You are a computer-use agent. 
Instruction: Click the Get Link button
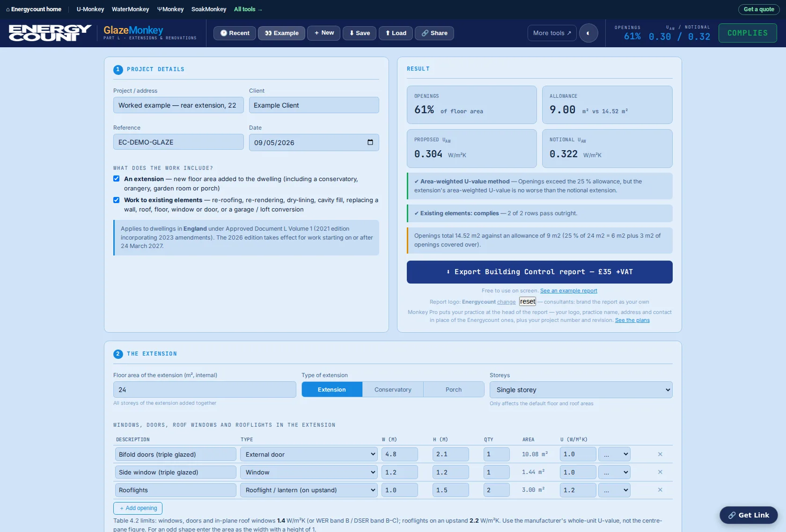(749, 515)
